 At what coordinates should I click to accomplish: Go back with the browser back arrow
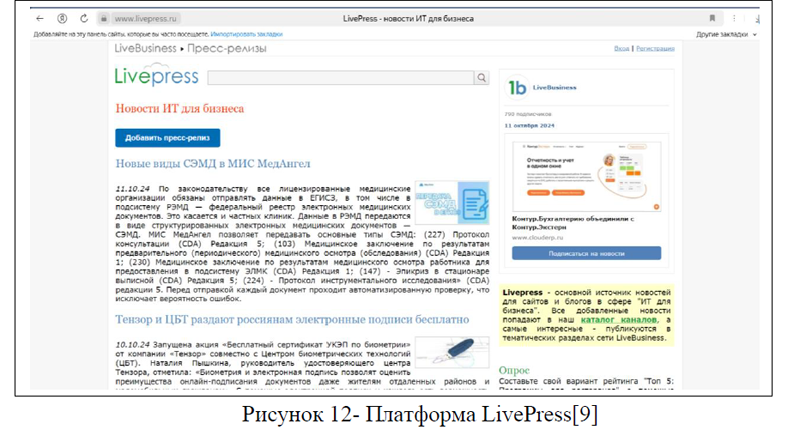pos(40,18)
